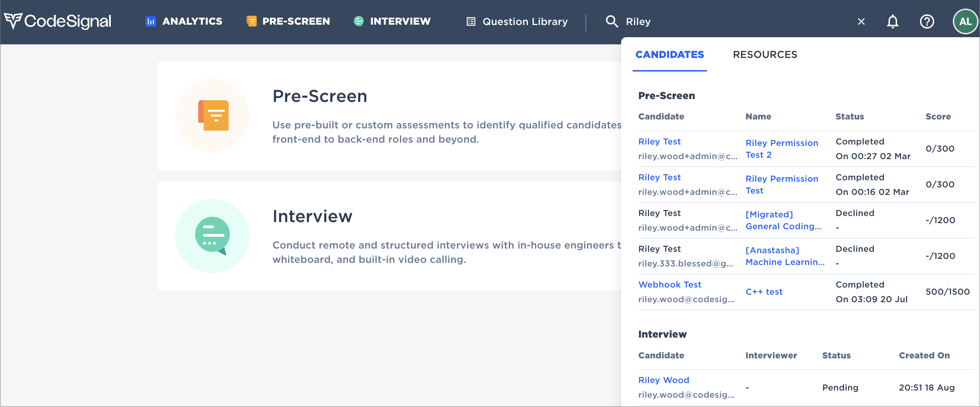Click the large Pre-Screen card icon
This screenshot has width=980, height=407.
212,116
